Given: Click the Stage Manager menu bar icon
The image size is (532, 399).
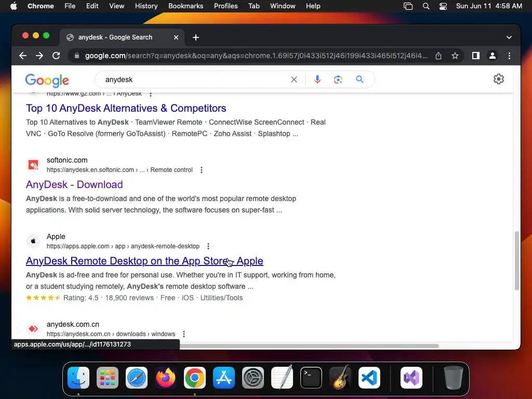Looking at the screenshot, I should 408,6.
